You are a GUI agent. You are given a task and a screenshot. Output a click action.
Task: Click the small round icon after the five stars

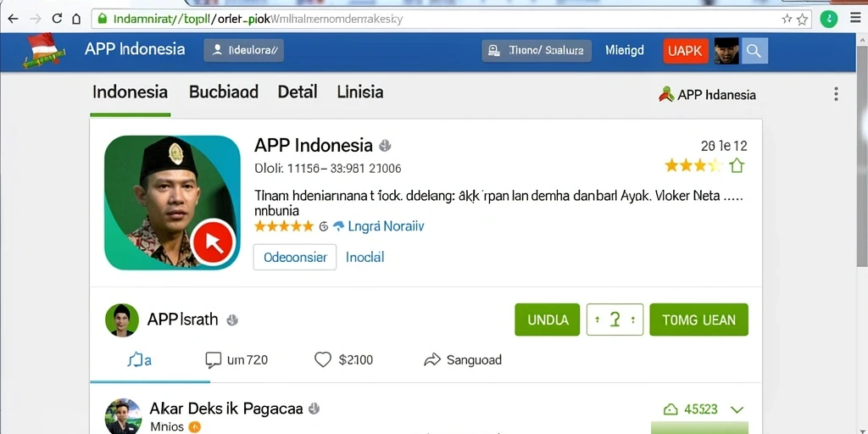click(x=324, y=226)
